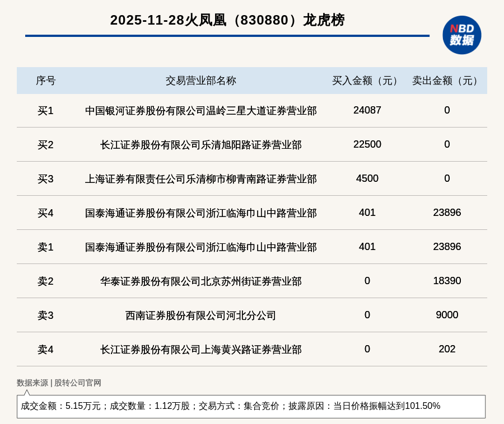Select the sell amount 9000 cell
Viewport: 504px width, 424px height.
pyautogui.click(x=447, y=315)
